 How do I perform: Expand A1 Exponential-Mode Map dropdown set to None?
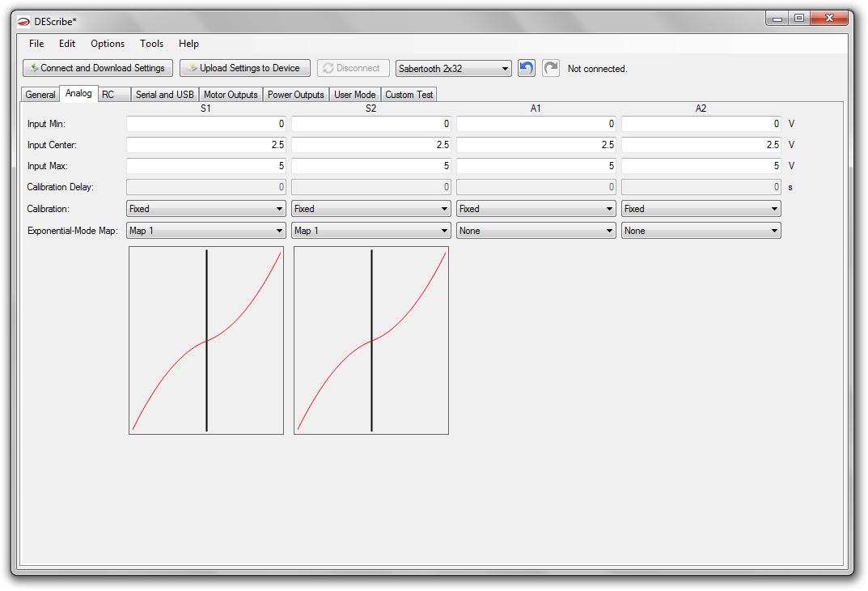(536, 231)
